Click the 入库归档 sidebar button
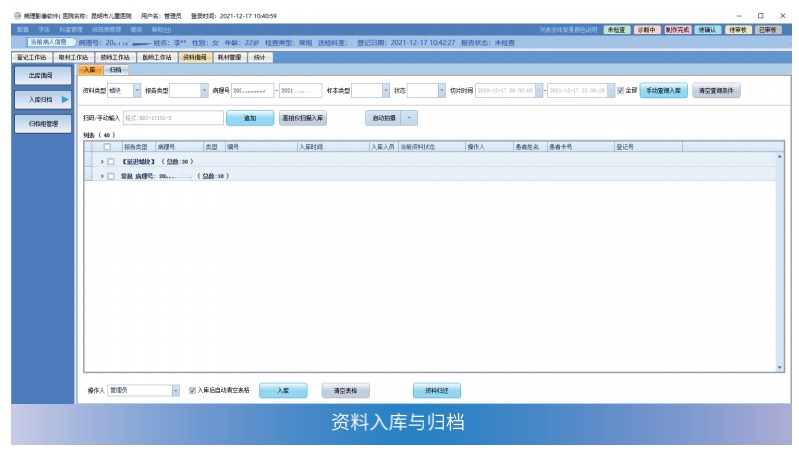 [42, 99]
